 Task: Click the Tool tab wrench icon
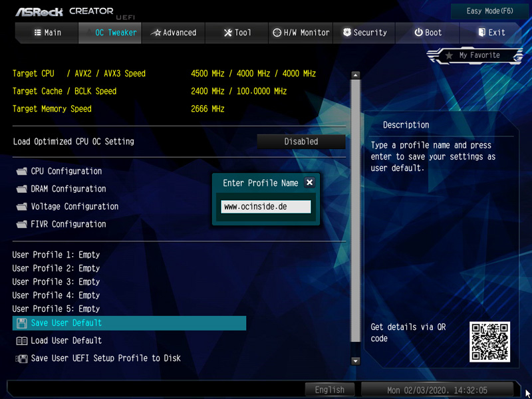(228, 33)
